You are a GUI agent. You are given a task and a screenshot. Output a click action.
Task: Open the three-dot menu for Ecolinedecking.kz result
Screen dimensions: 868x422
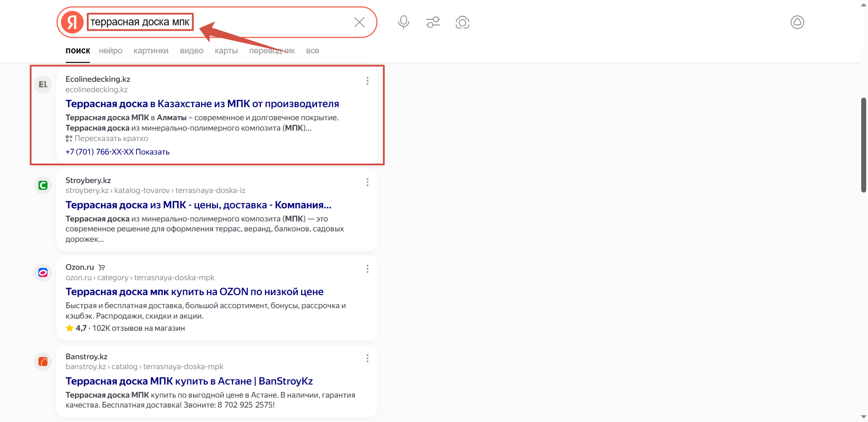[x=367, y=81]
